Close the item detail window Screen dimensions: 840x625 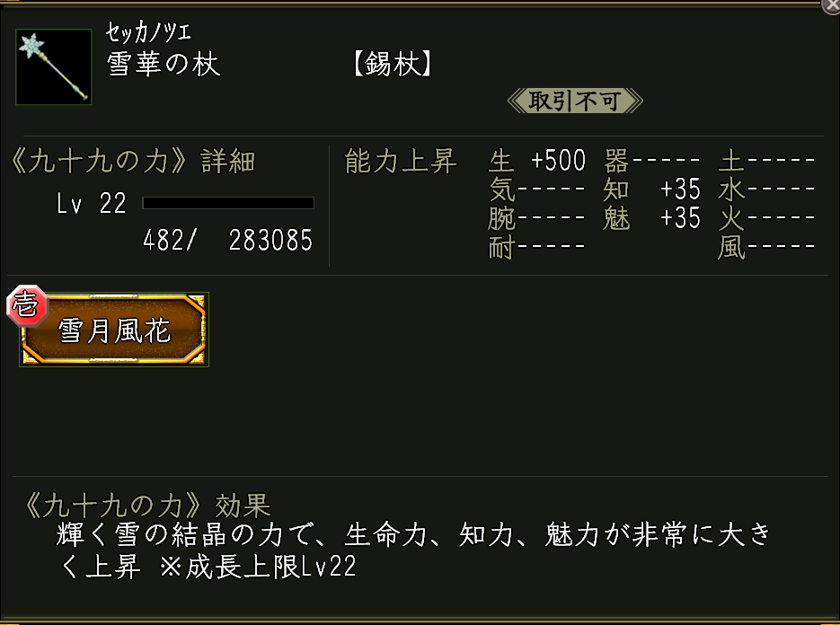coord(831,6)
